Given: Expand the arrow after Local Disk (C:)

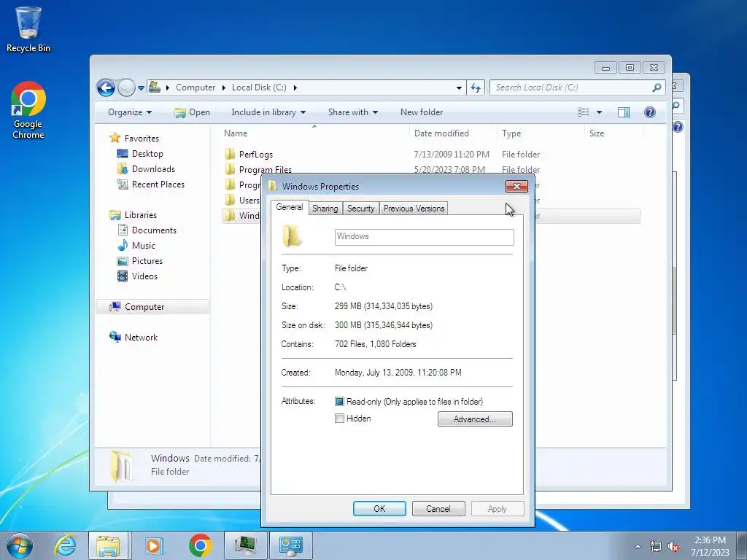Looking at the screenshot, I should (x=295, y=87).
